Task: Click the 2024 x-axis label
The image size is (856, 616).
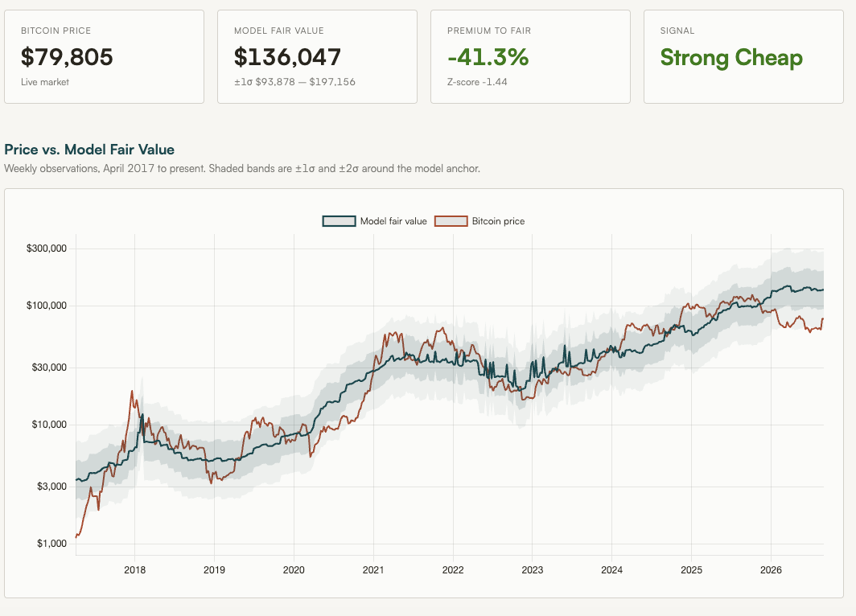Action: coord(612,570)
